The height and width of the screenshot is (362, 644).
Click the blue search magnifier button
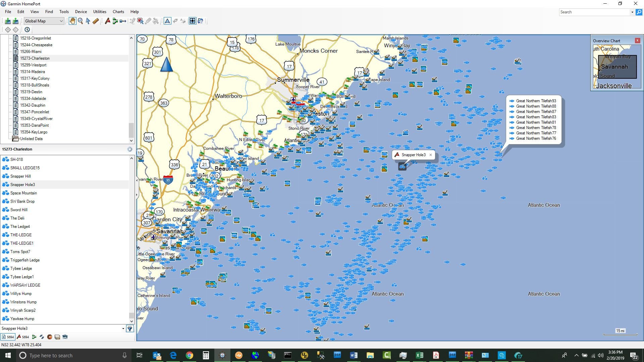pos(639,12)
